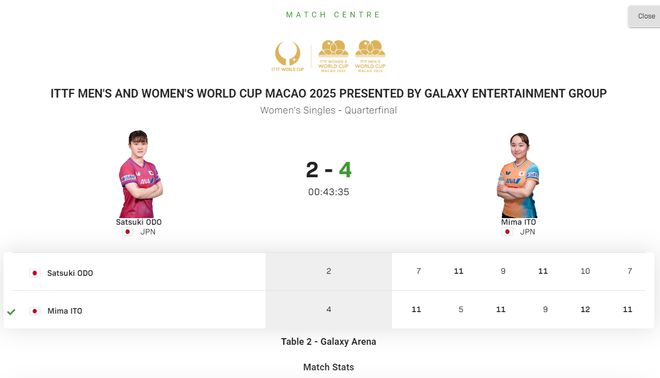The height and width of the screenshot is (378, 660).
Task: Click the ITTF Women's World Cup logo
Action: click(333, 56)
